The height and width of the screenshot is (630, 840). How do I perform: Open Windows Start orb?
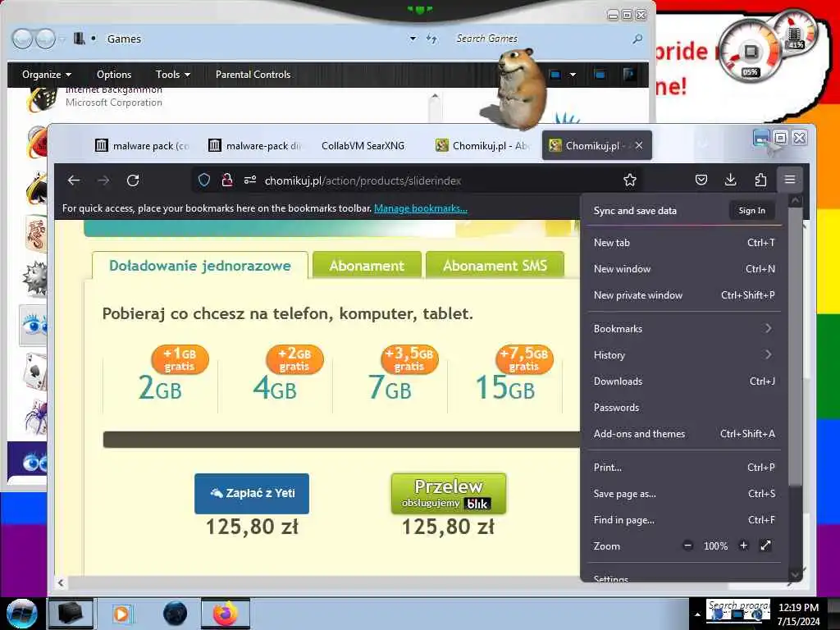point(21,614)
